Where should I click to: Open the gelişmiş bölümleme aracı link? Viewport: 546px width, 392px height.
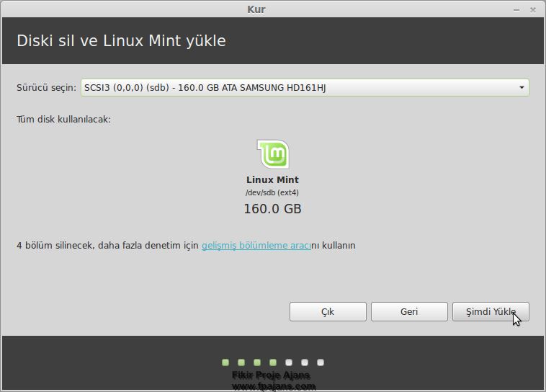[x=256, y=245]
